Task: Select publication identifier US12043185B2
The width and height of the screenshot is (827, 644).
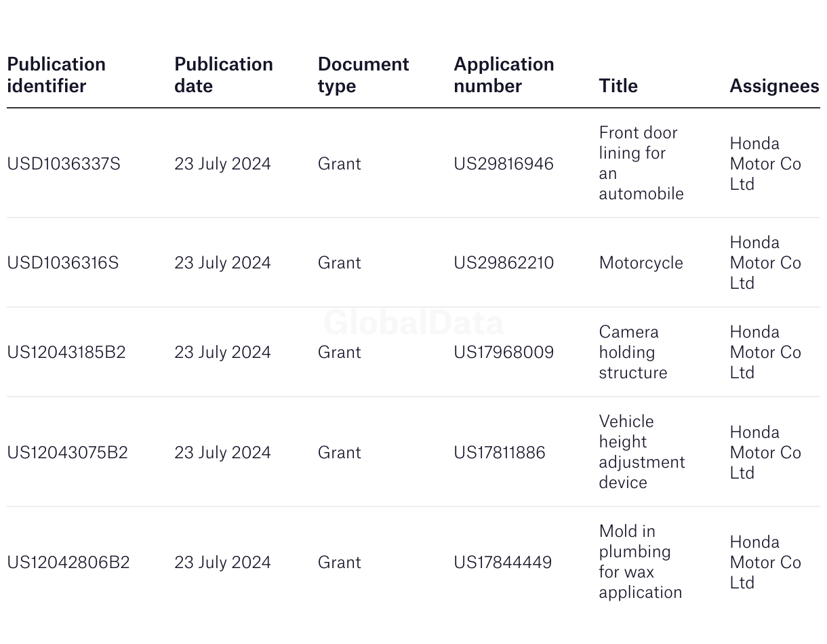Action: pos(66,353)
